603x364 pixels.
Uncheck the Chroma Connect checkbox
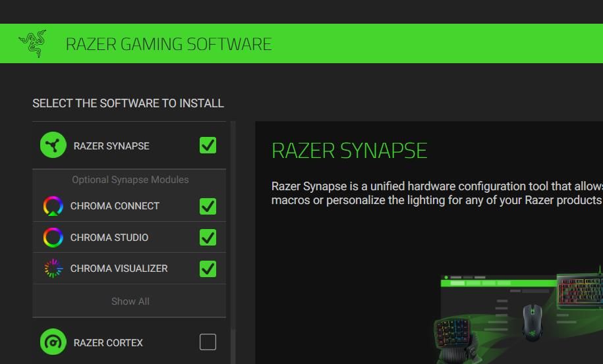(208, 206)
